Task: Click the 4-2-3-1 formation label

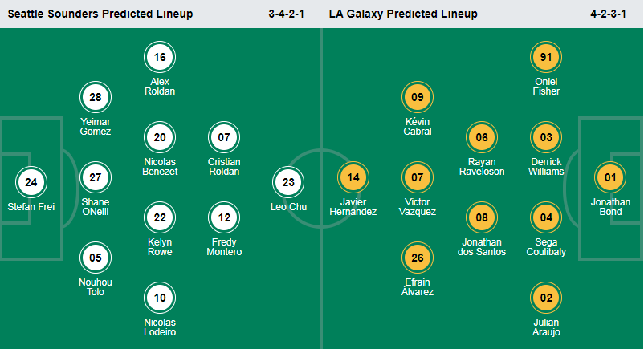Action: click(x=609, y=14)
